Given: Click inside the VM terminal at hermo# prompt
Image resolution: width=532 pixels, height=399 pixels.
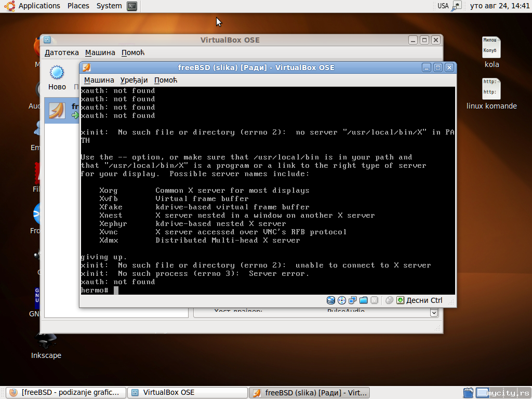Looking at the screenshot, I should (x=116, y=290).
